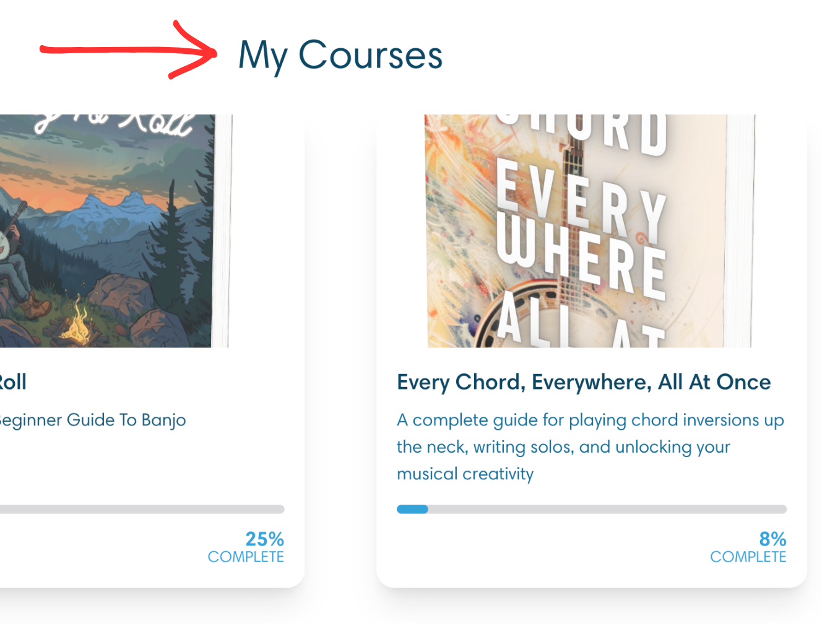Open the Every Chord course cover thumbnail
This screenshot has height=644, width=822.
588,230
